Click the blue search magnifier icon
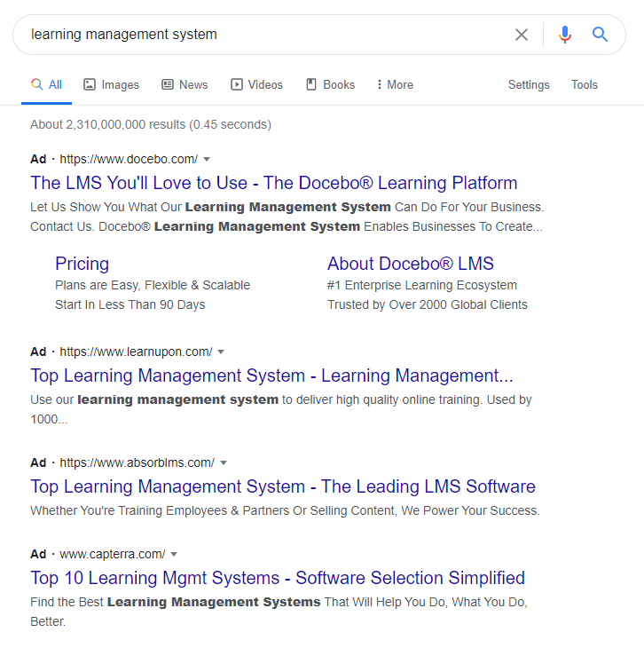 pyautogui.click(x=601, y=35)
